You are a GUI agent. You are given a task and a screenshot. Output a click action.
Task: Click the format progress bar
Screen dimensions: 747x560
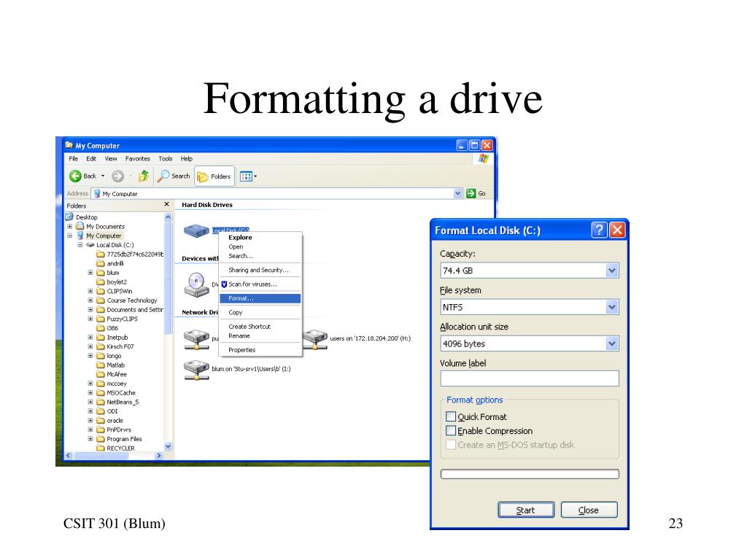[530, 474]
